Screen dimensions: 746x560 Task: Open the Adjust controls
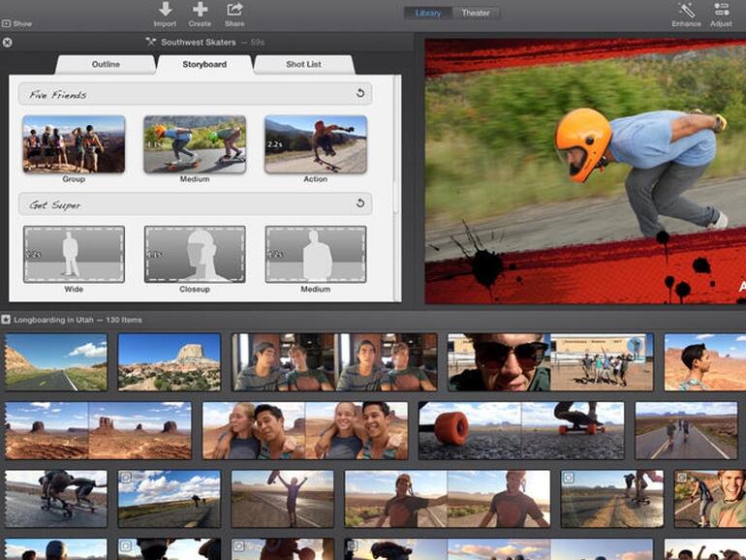click(721, 10)
